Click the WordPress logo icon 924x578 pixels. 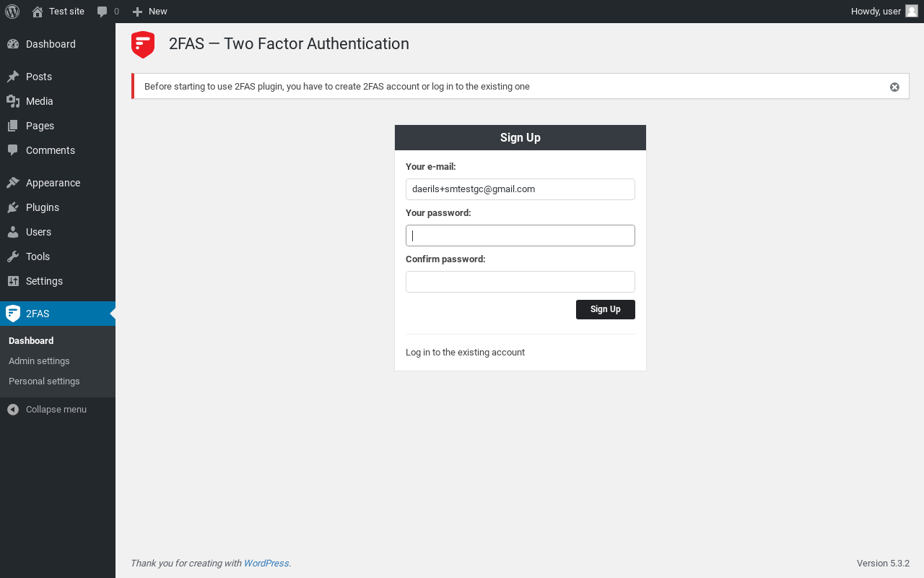click(12, 12)
